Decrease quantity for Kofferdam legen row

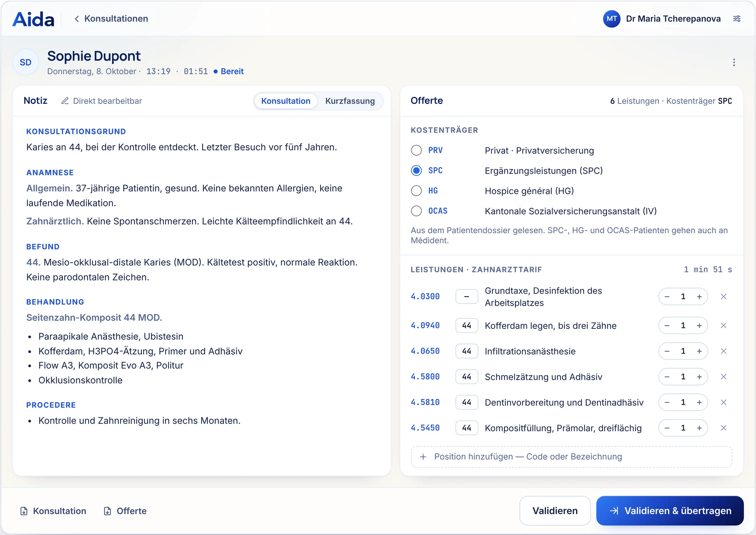667,325
